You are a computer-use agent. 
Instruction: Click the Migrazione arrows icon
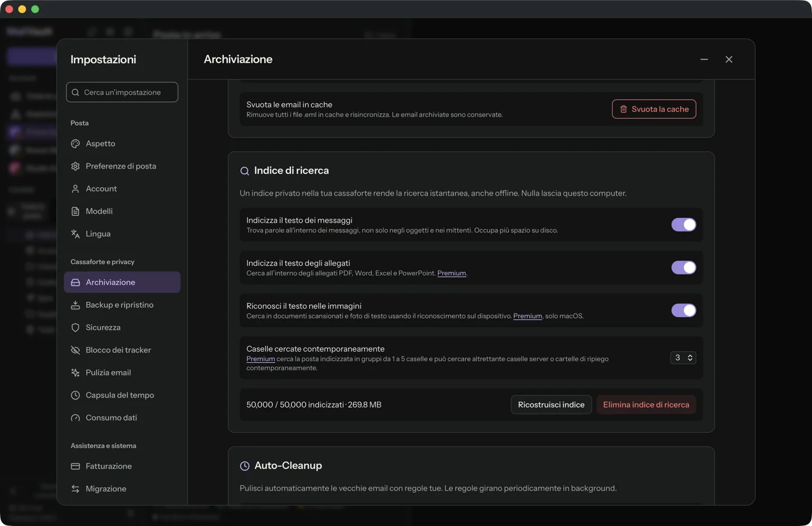[x=76, y=489]
